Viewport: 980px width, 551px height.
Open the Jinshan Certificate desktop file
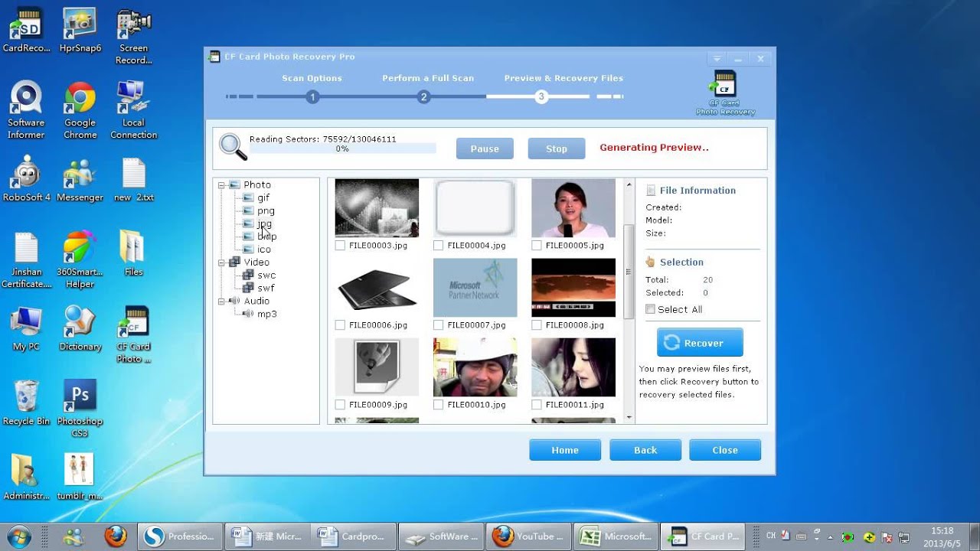pos(26,259)
